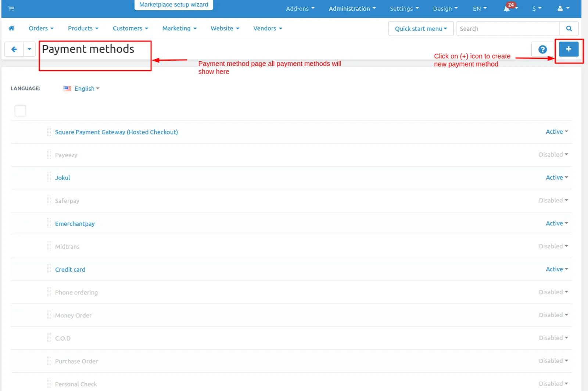588x391 pixels.
Task: Click the US flag language icon
Action: pyautogui.click(x=67, y=89)
